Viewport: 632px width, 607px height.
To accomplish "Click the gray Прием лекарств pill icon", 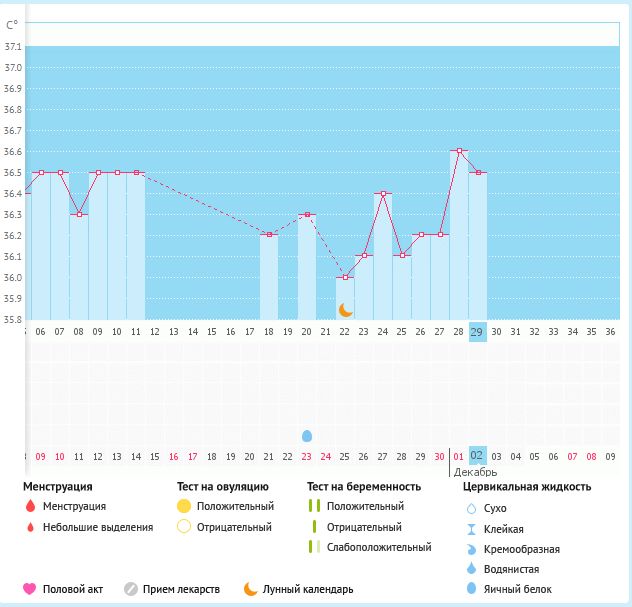I will (x=129, y=589).
